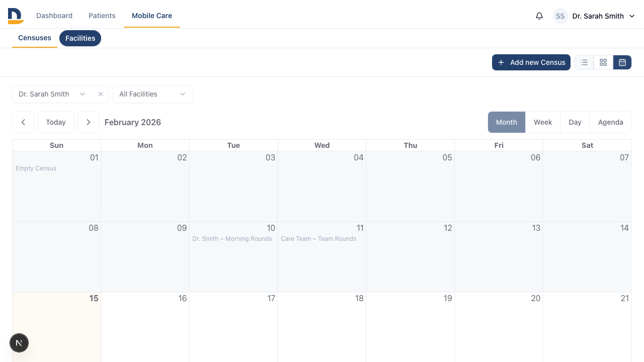Click the SS user avatar
644x362 pixels.
pos(560,16)
